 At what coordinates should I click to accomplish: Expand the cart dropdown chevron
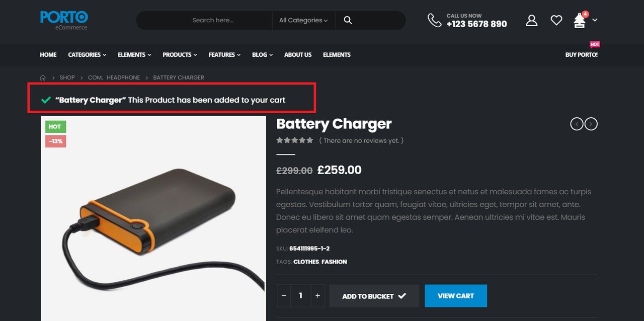(595, 20)
